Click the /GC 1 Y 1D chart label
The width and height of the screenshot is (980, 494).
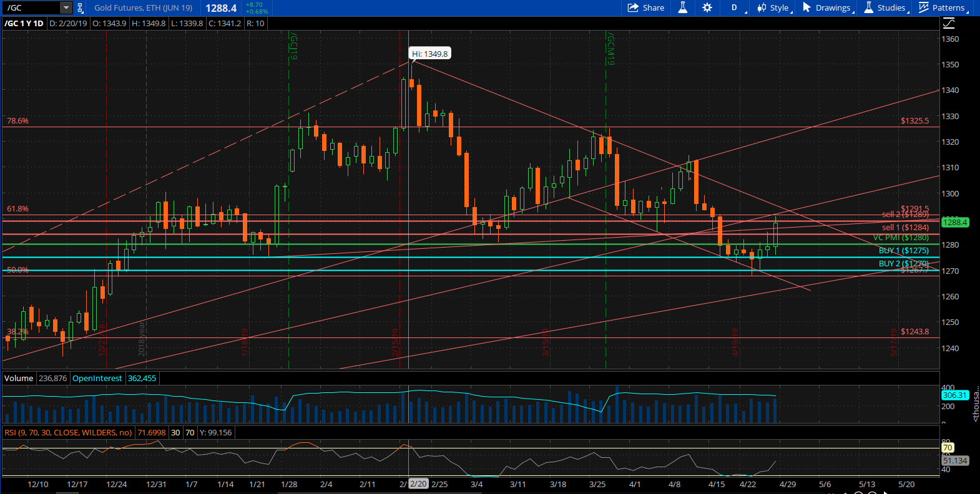click(24, 24)
